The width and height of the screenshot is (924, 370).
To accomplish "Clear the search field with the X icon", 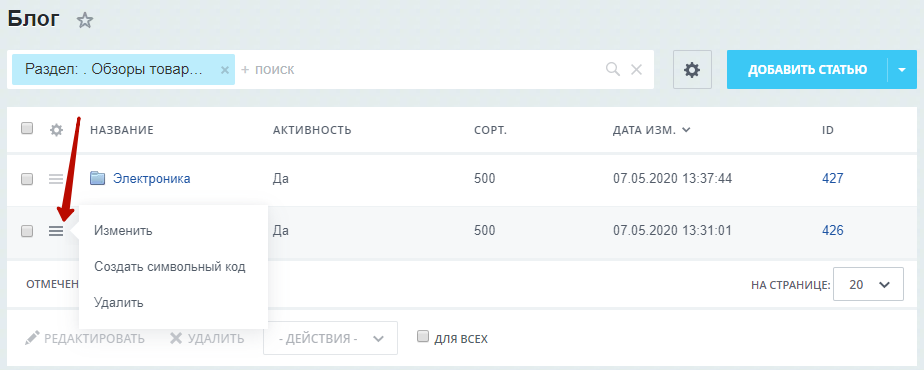I will click(x=636, y=70).
